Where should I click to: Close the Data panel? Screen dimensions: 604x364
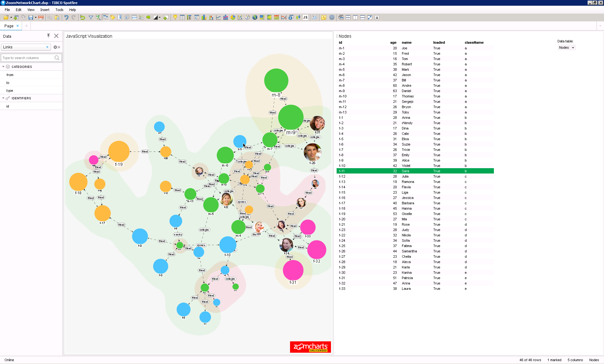pos(56,36)
